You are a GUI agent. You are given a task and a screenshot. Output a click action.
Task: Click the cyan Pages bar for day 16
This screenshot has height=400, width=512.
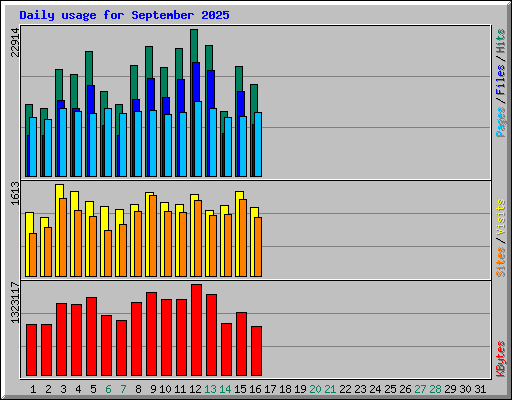(258, 144)
